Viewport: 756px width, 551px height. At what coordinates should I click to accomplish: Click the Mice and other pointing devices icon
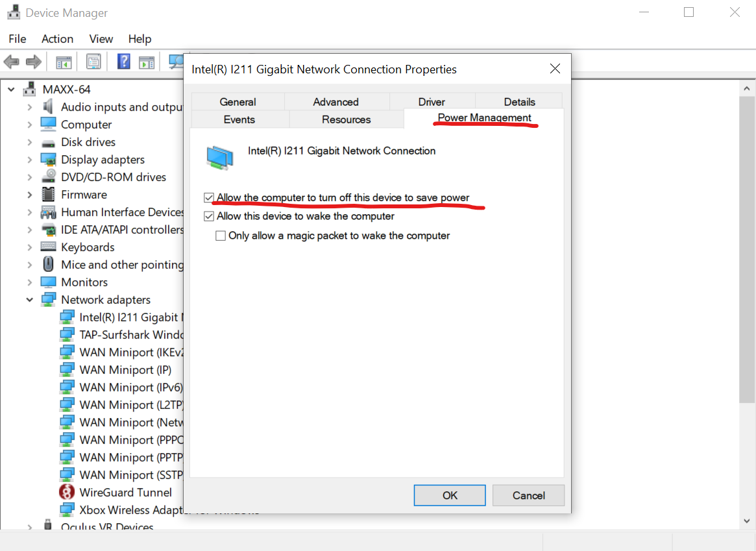coord(48,264)
